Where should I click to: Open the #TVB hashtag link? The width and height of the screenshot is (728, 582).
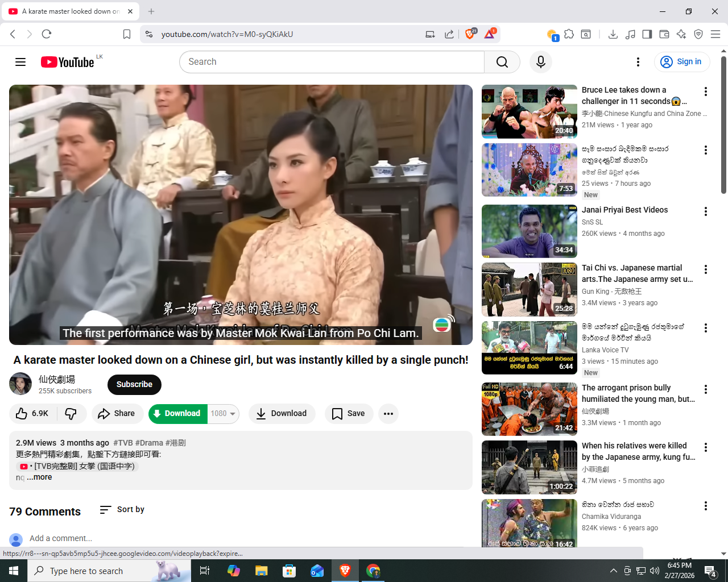123,443
